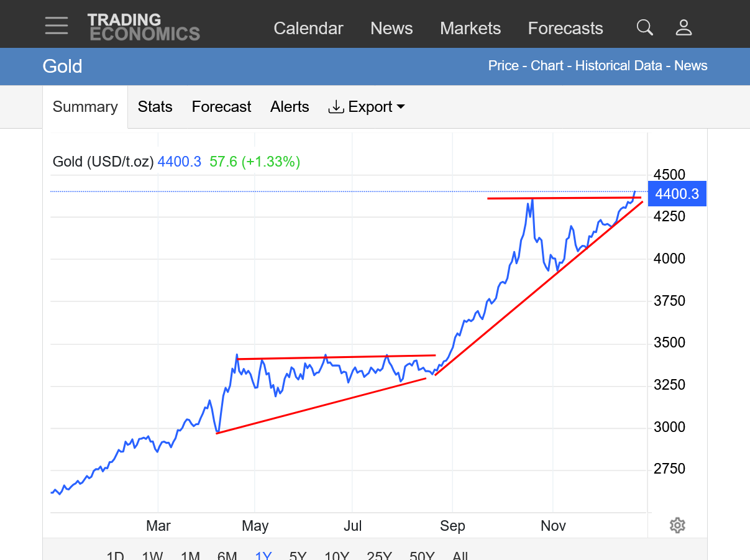Select the Summary tab

(85, 107)
